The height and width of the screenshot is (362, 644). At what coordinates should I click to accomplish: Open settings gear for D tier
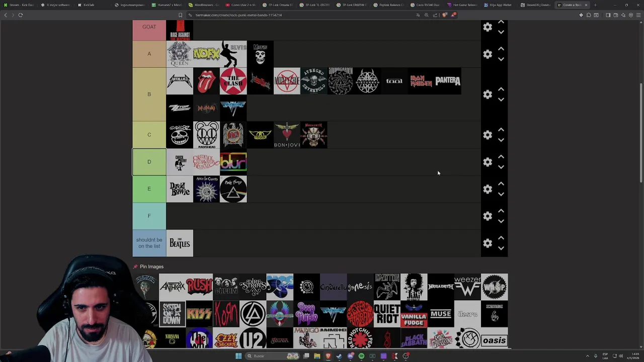click(488, 162)
